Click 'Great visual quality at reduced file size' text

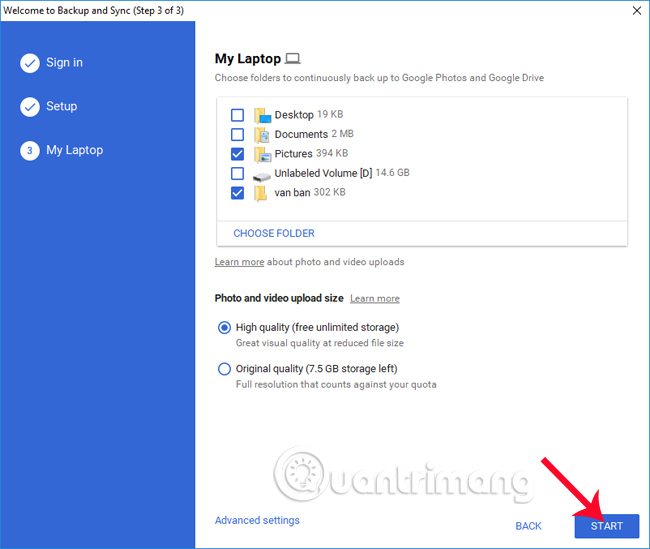click(320, 343)
